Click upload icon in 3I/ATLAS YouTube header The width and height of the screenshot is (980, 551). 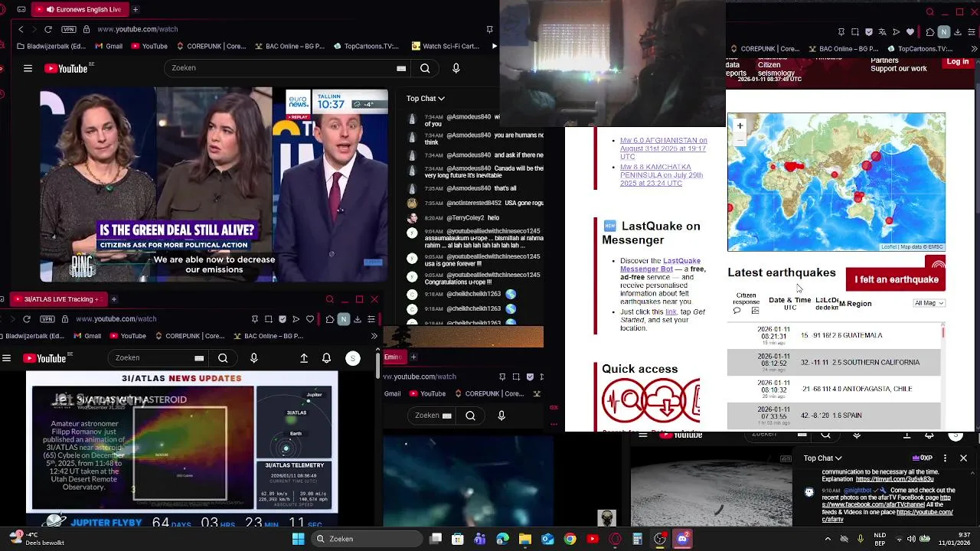point(304,358)
